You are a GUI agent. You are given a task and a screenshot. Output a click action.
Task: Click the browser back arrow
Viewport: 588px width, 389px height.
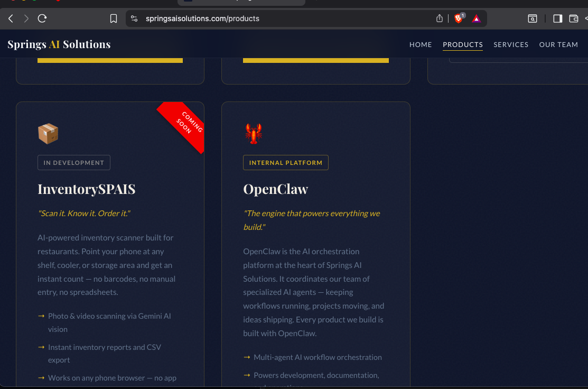(x=11, y=18)
